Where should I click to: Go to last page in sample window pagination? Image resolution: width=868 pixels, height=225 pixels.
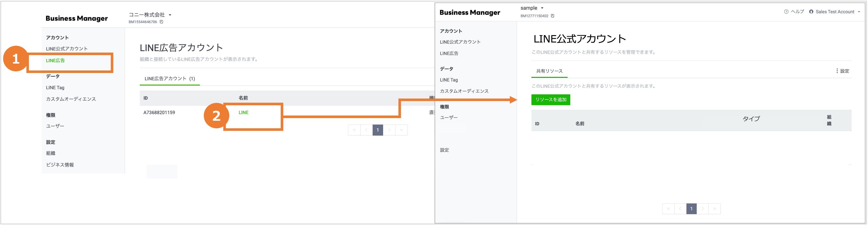pyautogui.click(x=714, y=209)
